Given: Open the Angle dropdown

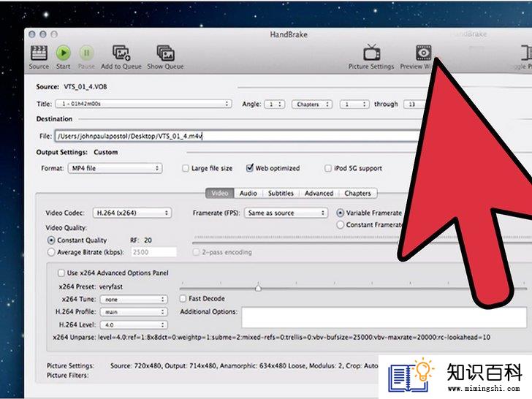Looking at the screenshot, I should pyautogui.click(x=275, y=104).
